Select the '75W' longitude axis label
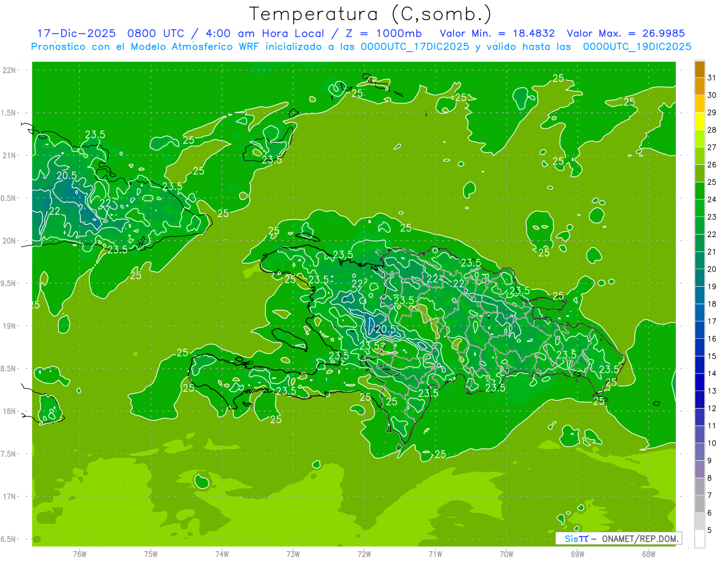The width and height of the screenshot is (728, 562). 150,554
